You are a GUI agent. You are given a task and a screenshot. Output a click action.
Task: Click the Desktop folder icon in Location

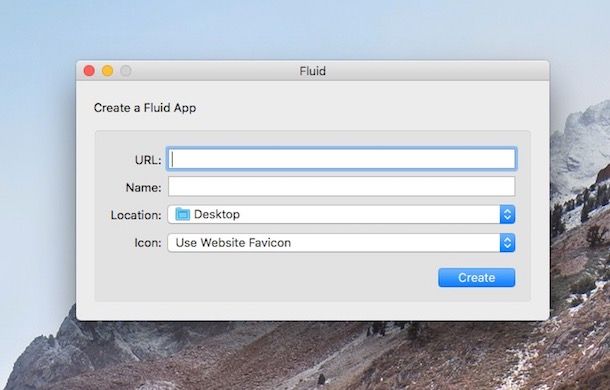coord(182,214)
